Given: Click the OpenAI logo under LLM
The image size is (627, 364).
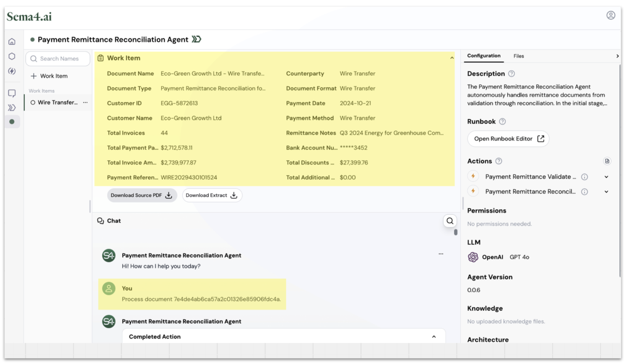Looking at the screenshot, I should [473, 257].
